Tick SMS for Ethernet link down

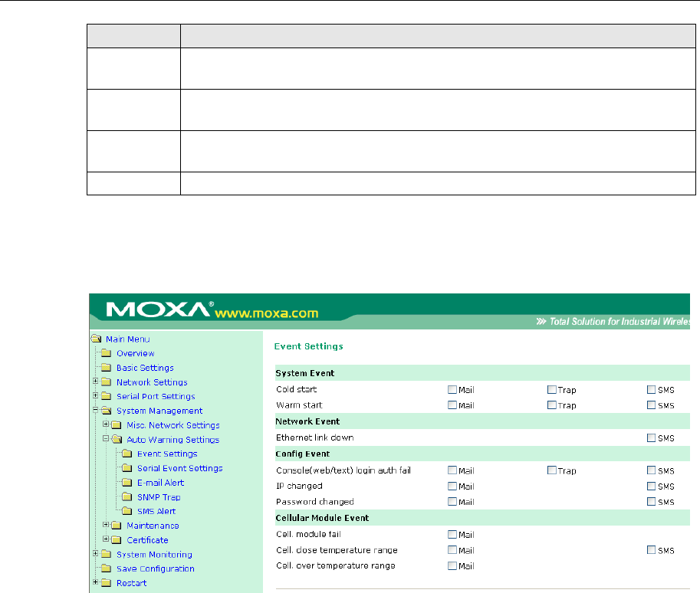tap(652, 437)
